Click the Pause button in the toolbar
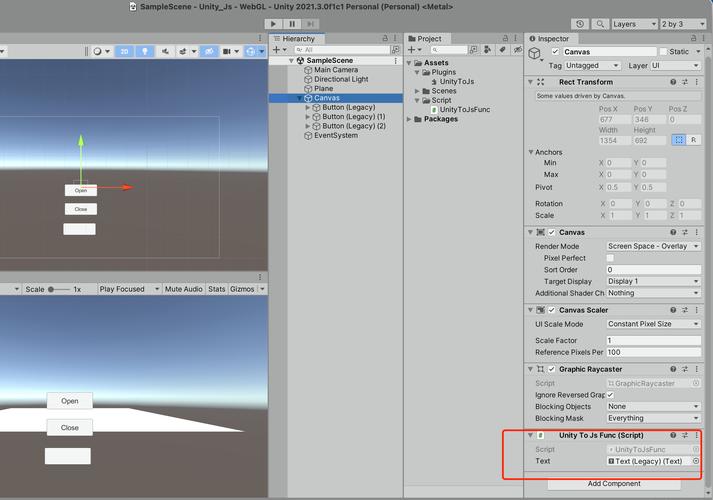 point(292,24)
